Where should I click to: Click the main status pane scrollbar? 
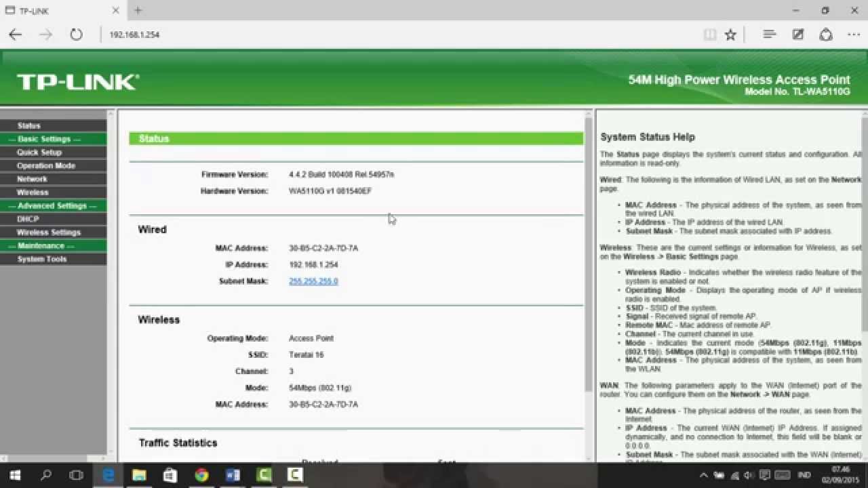[588, 254]
